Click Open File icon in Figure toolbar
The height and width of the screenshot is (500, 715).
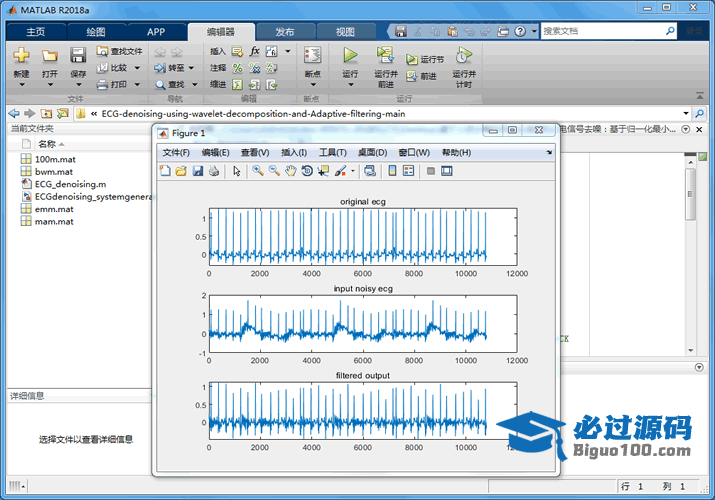(x=181, y=171)
